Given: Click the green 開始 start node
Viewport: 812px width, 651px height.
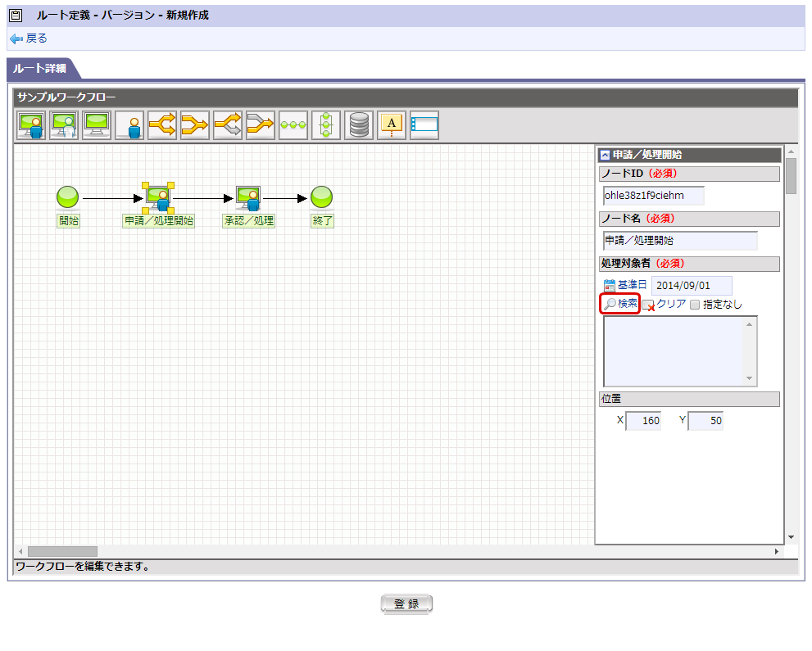Looking at the screenshot, I should [67, 197].
